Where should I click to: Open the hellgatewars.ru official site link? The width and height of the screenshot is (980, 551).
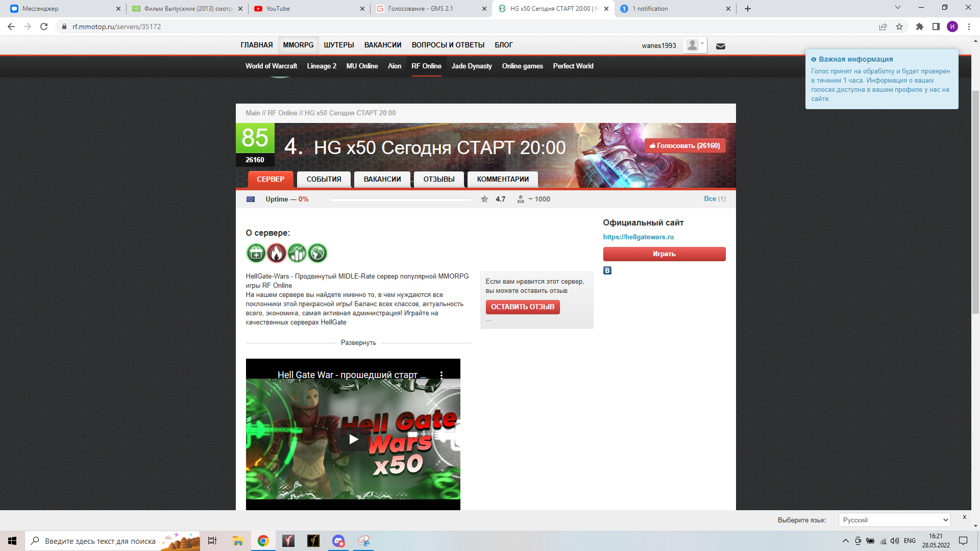pyautogui.click(x=638, y=237)
